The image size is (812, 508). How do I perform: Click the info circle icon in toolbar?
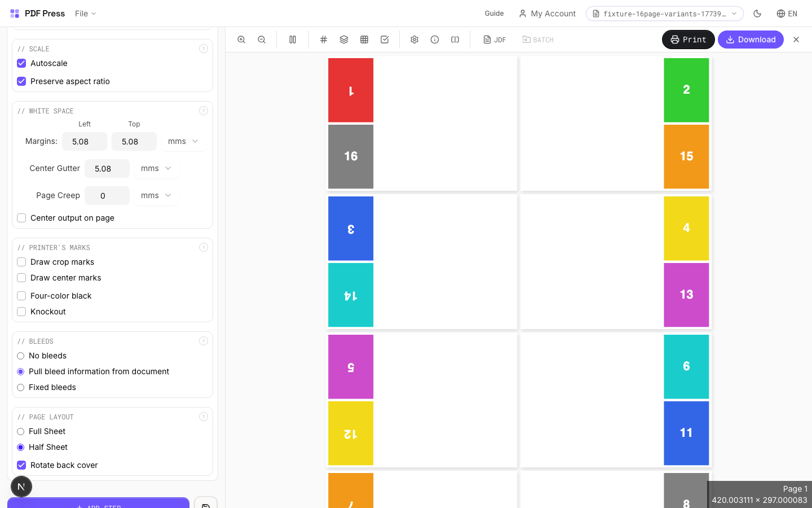click(x=435, y=40)
